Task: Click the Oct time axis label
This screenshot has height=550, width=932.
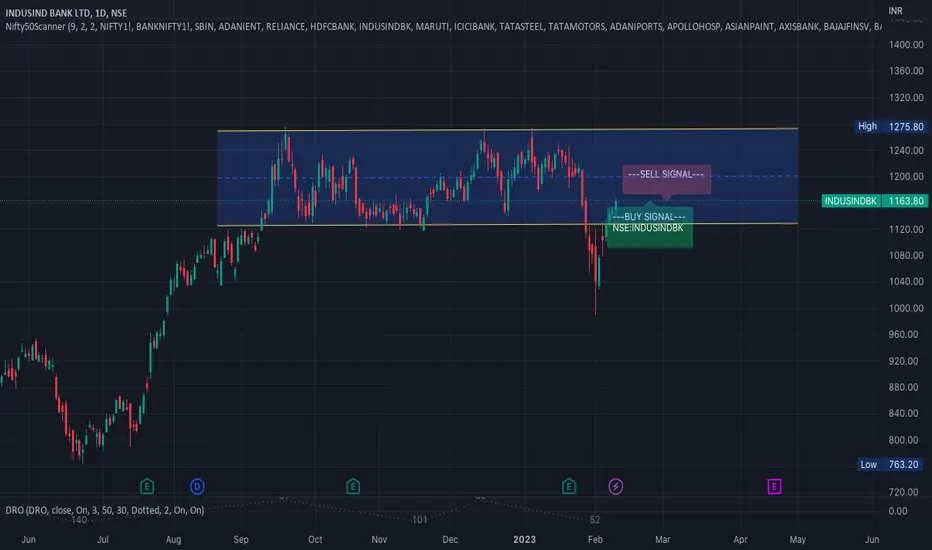Action: tap(315, 539)
